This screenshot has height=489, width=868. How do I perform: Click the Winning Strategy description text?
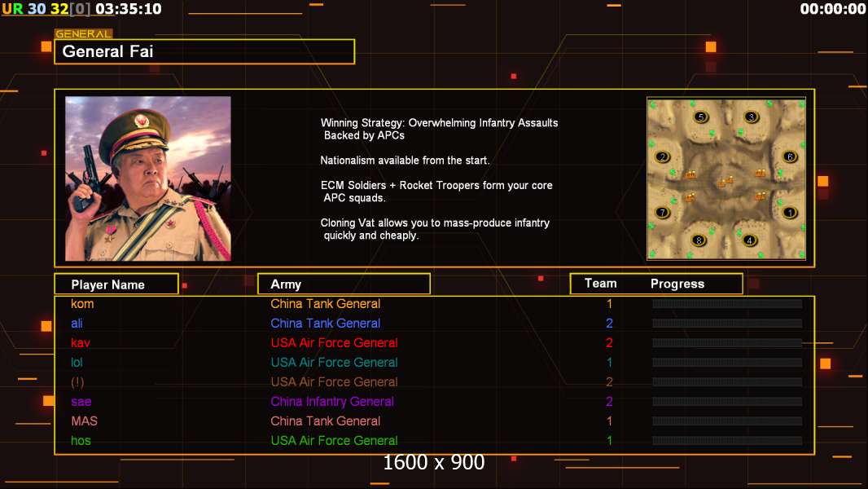440,129
